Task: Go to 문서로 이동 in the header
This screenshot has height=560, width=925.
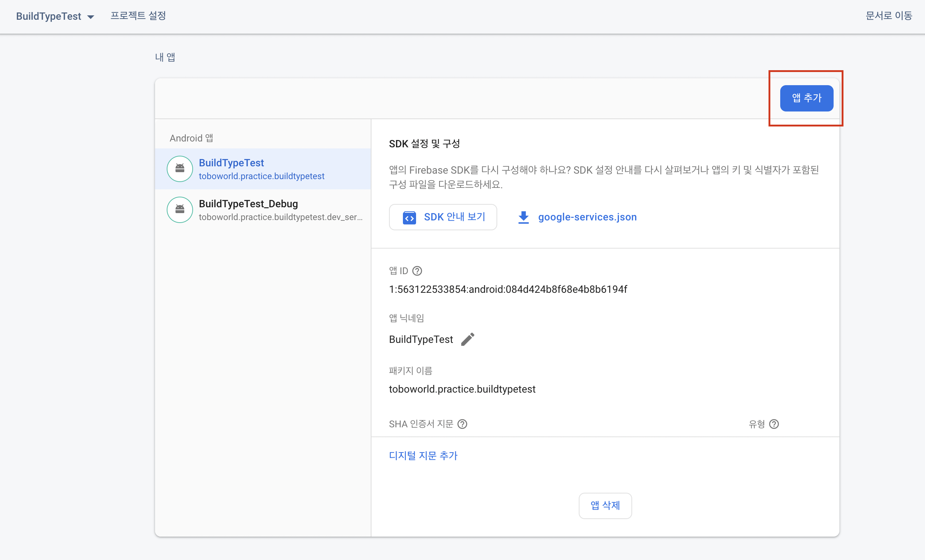Action: pyautogui.click(x=888, y=16)
